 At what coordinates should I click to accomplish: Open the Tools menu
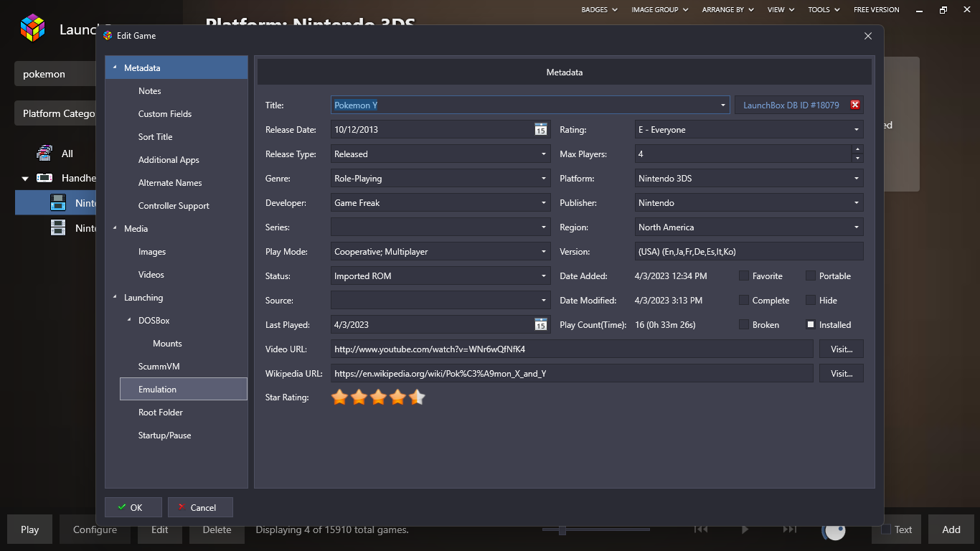(824, 9)
